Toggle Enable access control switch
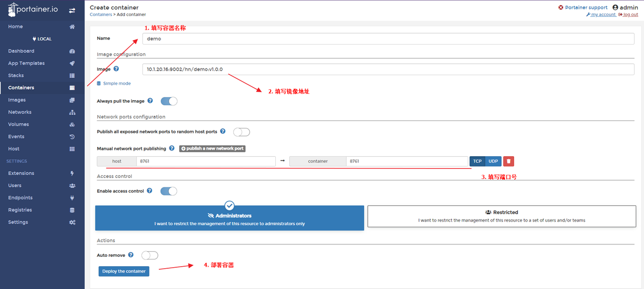Image resolution: width=644 pixels, height=289 pixels. tap(169, 191)
